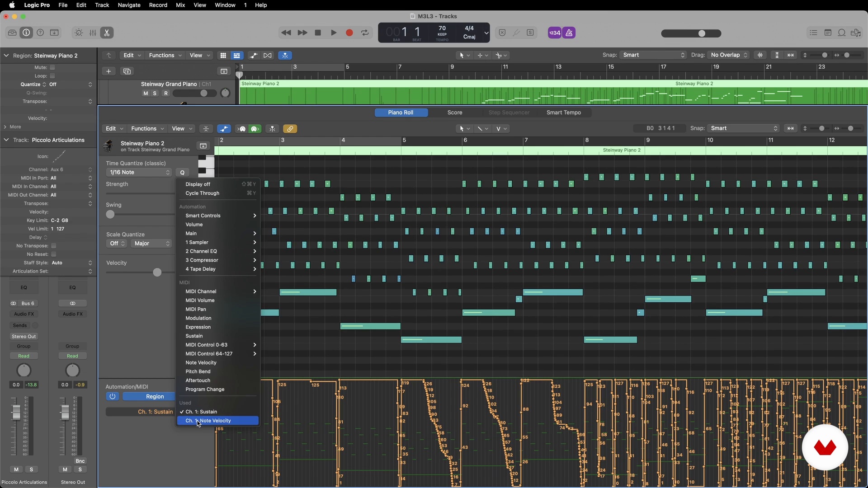Click the Stereo Out output button
The width and height of the screenshot is (868, 488).
coord(24,337)
